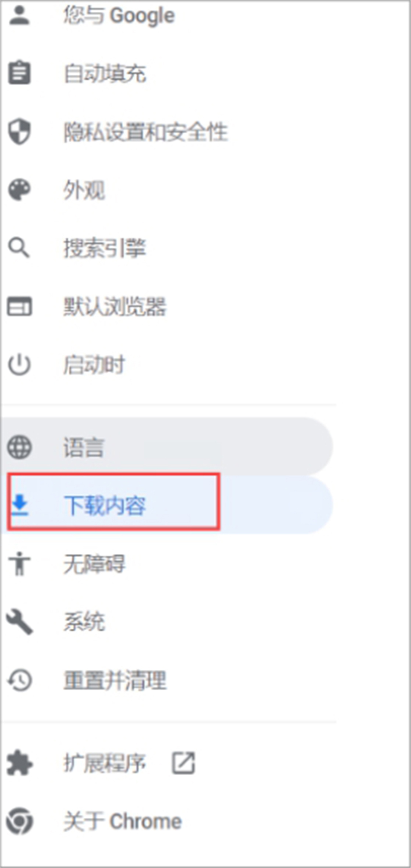Click the accessibility figure icon
The height and width of the screenshot is (868, 411).
point(19,564)
